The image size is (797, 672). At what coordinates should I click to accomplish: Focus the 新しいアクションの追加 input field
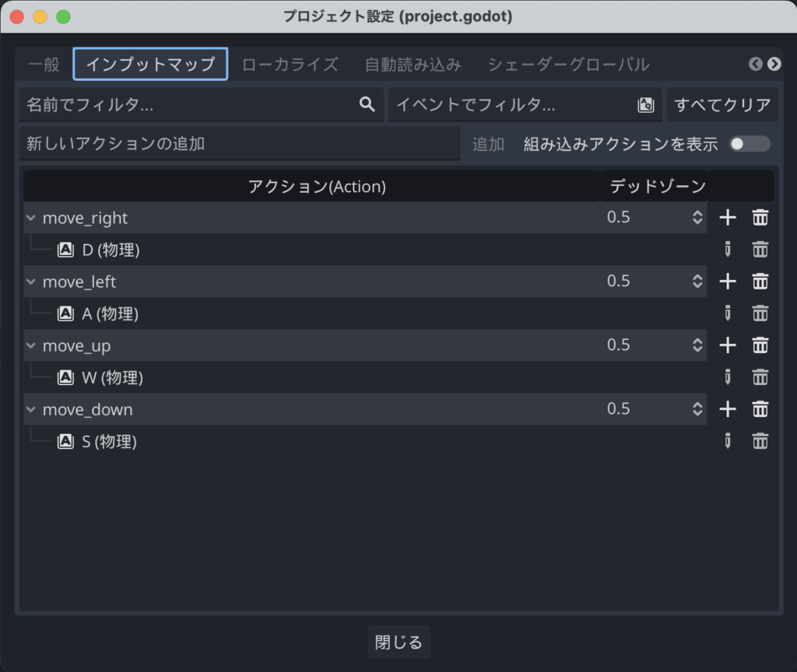(240, 145)
